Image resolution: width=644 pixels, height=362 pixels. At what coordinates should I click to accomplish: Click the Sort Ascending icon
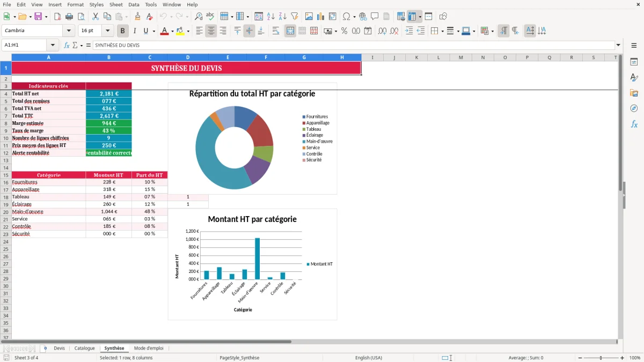[x=271, y=17]
